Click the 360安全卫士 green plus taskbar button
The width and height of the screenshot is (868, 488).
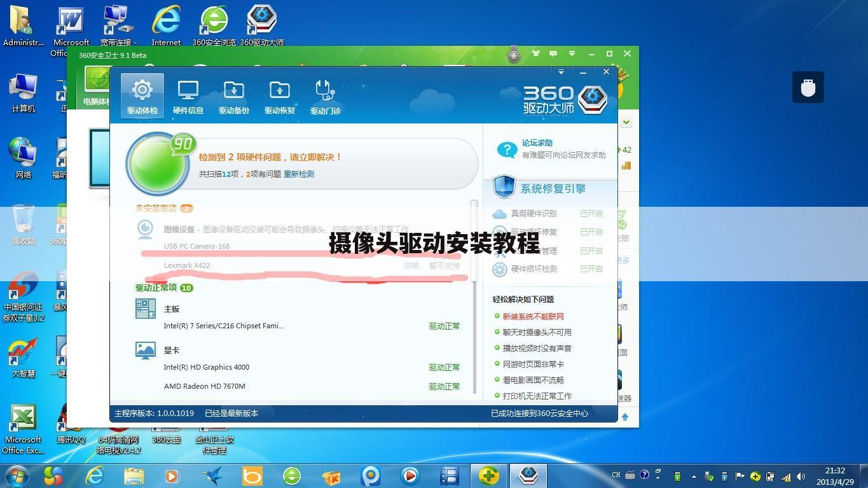(x=488, y=475)
